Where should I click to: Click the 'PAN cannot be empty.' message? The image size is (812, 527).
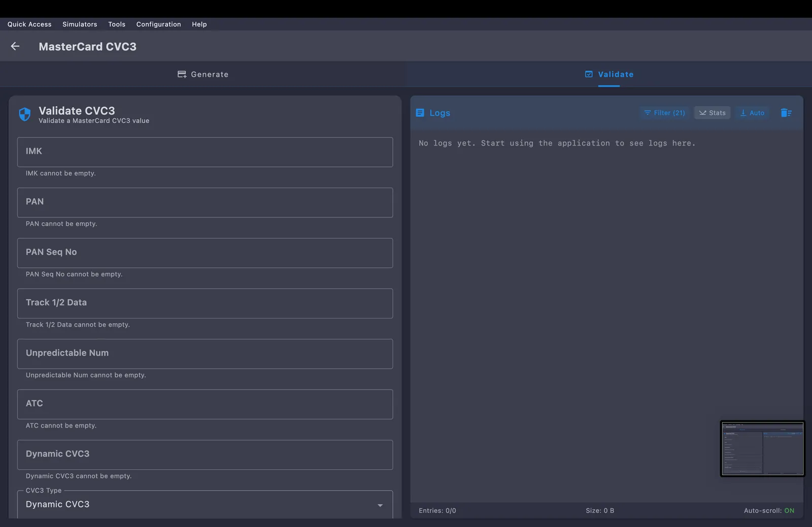61,224
